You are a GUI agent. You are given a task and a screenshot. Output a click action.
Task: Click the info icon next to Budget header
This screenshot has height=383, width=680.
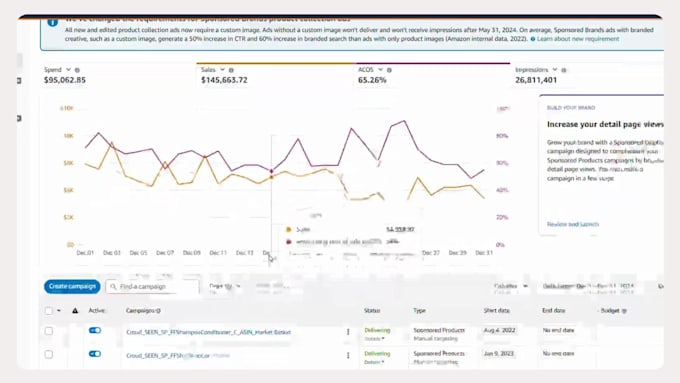[x=624, y=311]
